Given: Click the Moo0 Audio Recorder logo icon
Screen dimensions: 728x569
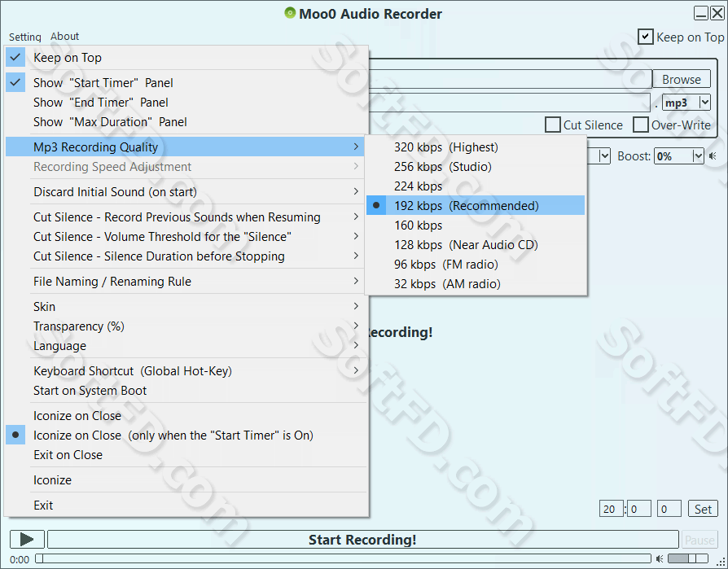Looking at the screenshot, I should point(290,13).
